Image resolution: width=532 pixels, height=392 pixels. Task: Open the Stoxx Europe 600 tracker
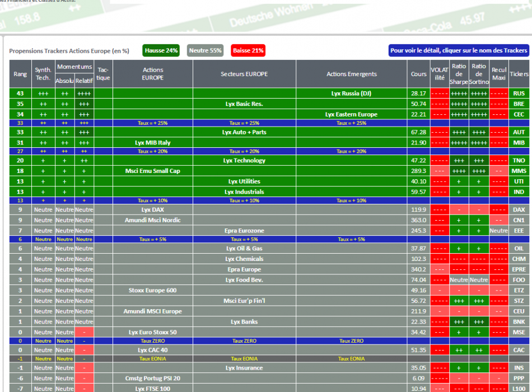(x=153, y=290)
